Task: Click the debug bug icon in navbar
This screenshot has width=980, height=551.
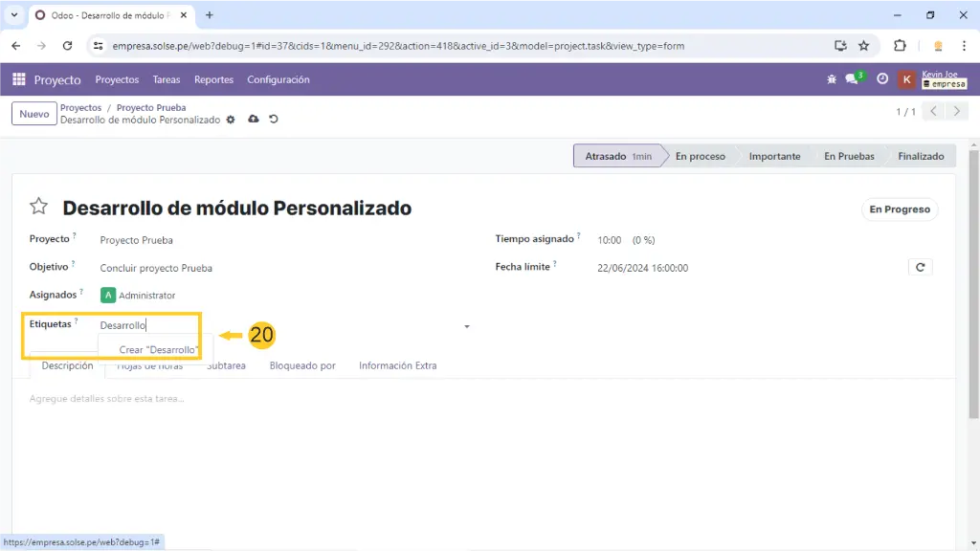Action: coord(831,79)
